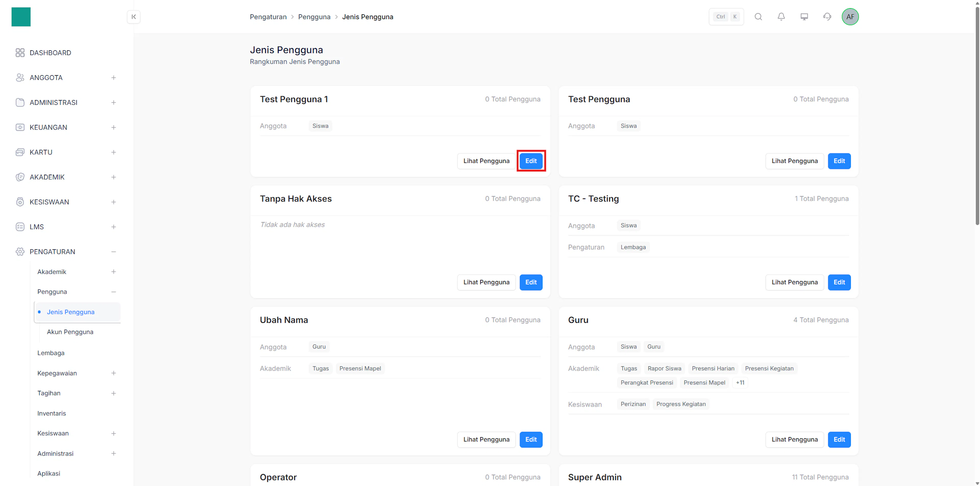Screen dimensions: 980x486
Task: Open the headset support icon
Action: [827, 17]
